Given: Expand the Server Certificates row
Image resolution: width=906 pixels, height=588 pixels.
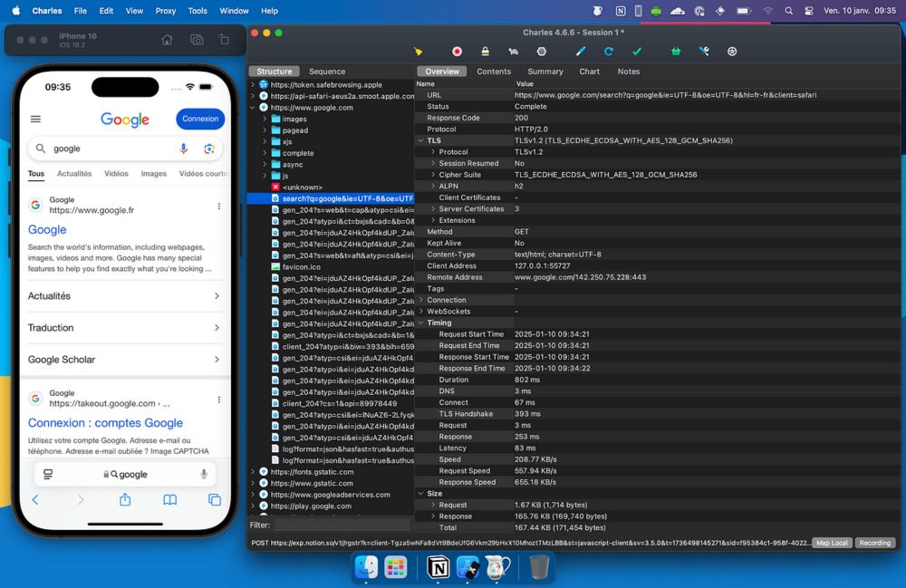Looking at the screenshot, I should click(433, 208).
